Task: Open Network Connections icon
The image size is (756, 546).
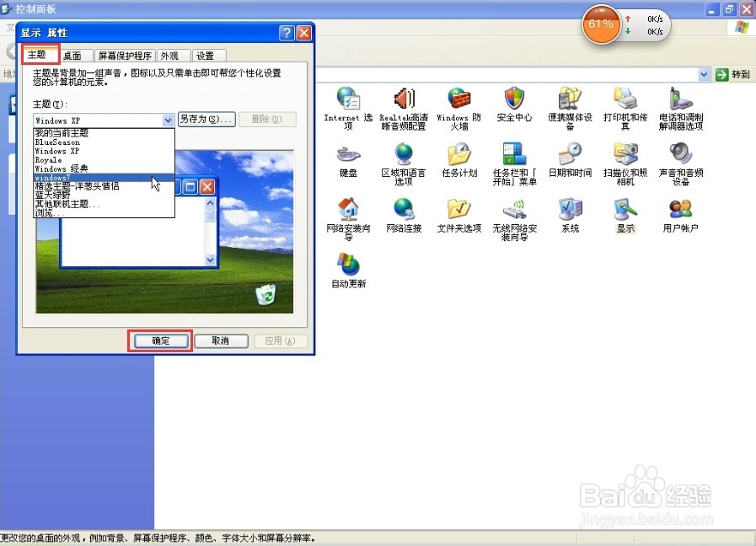Action: tap(404, 209)
